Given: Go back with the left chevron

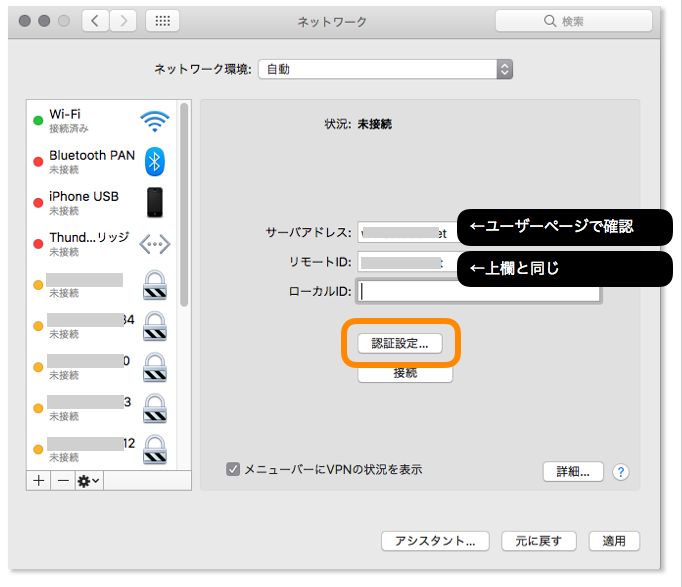Looking at the screenshot, I should 95,21.
